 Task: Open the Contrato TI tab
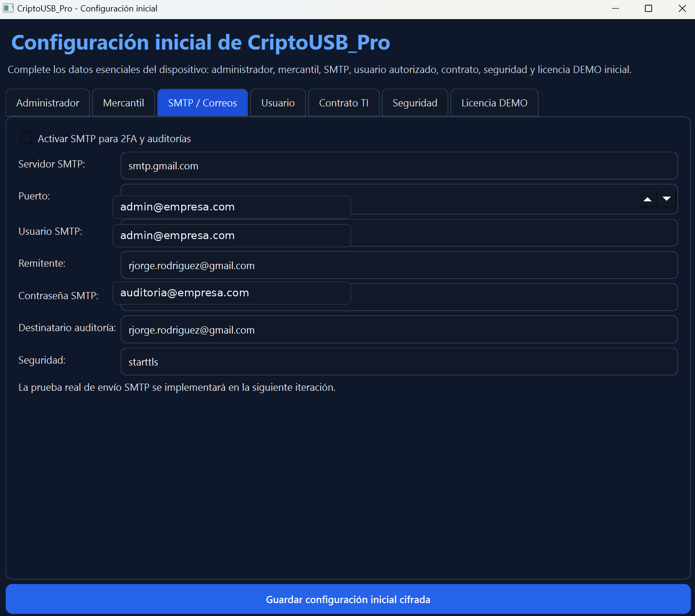click(x=343, y=103)
